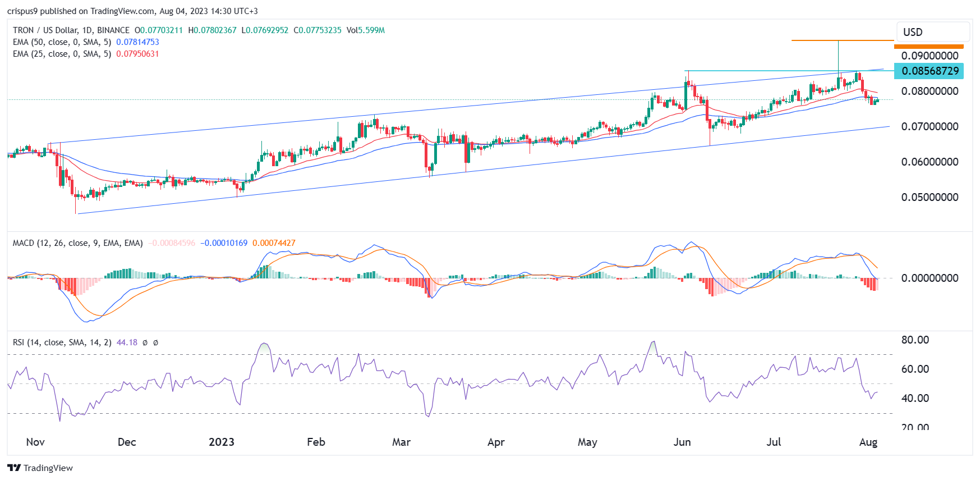Viewport: 980px width, 480px height.
Task: Click the EMA (50, close, 0, SMA, 5) legend
Action: [62, 42]
